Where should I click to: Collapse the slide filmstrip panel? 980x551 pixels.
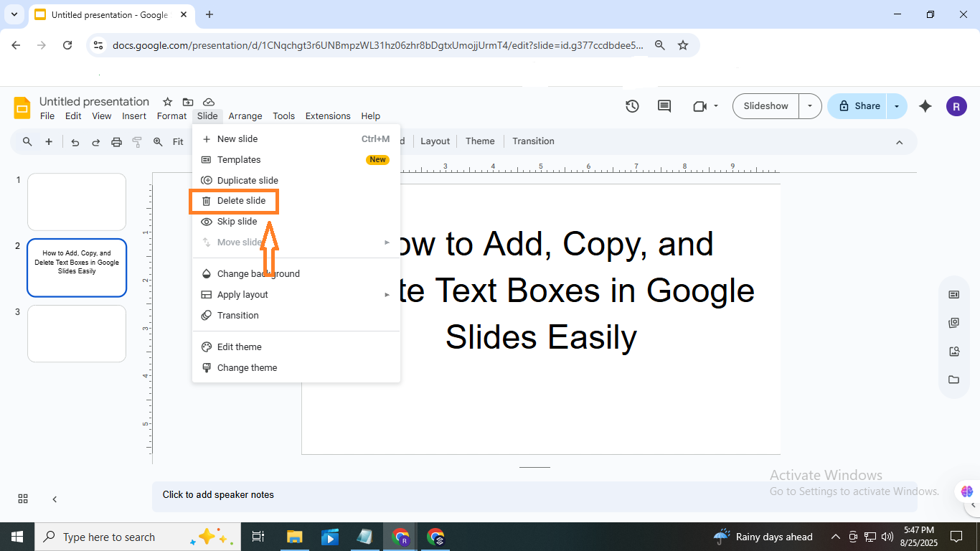pyautogui.click(x=55, y=499)
